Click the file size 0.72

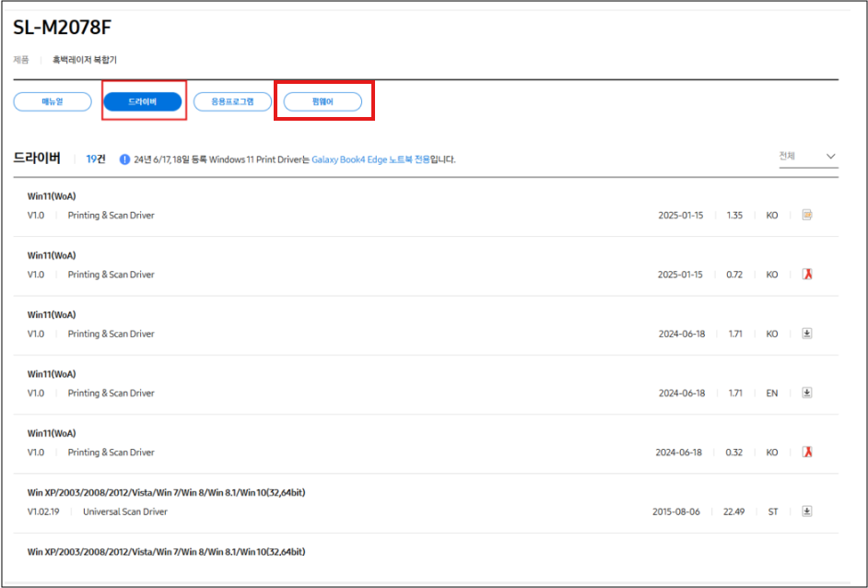click(734, 275)
